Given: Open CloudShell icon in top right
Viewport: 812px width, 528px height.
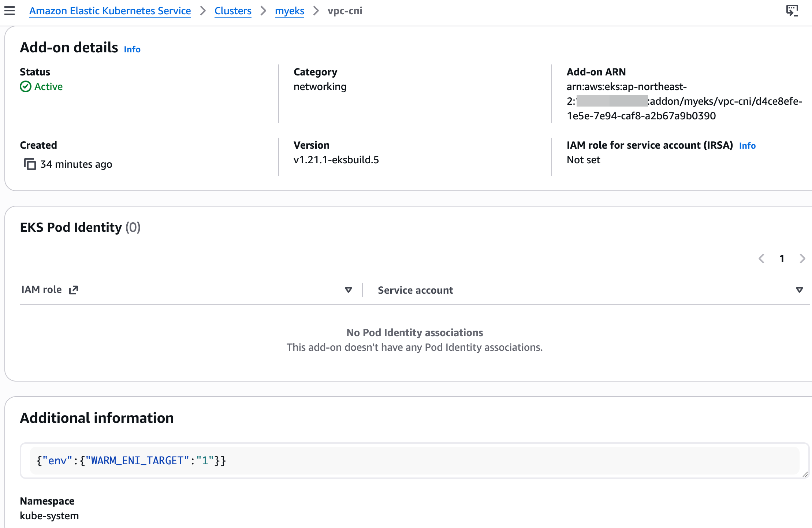Looking at the screenshot, I should (x=792, y=11).
